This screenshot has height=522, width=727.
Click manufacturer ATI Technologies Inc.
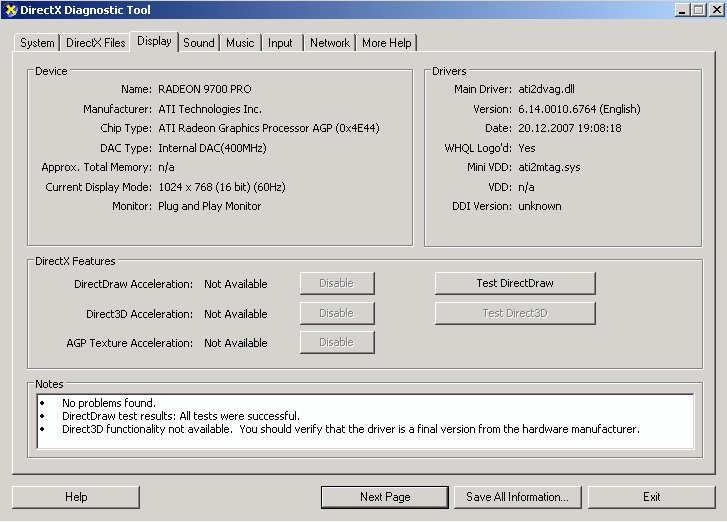point(210,109)
